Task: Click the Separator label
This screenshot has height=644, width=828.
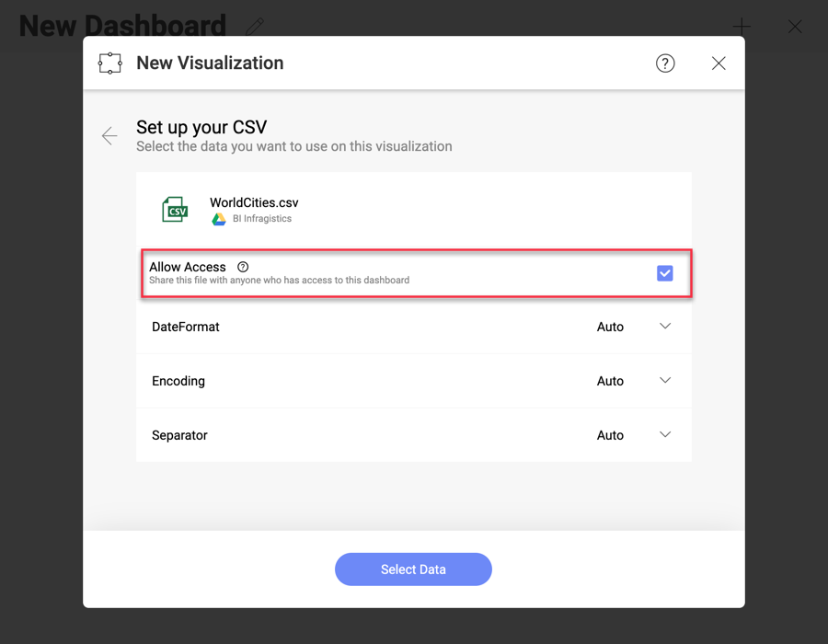Action: pyautogui.click(x=179, y=435)
